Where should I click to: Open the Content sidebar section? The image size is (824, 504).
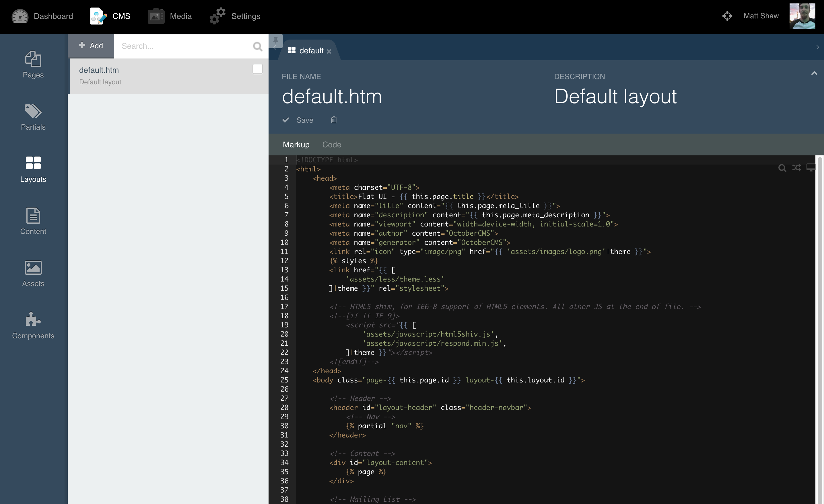click(x=33, y=221)
